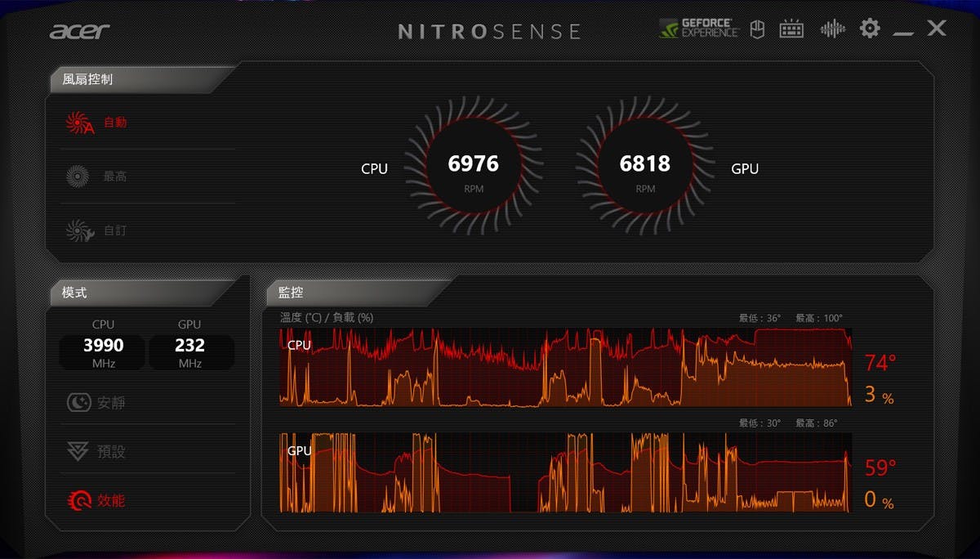This screenshot has width=980, height=559.
Task: Open GeForce Experience from the top bar
Action: (699, 29)
